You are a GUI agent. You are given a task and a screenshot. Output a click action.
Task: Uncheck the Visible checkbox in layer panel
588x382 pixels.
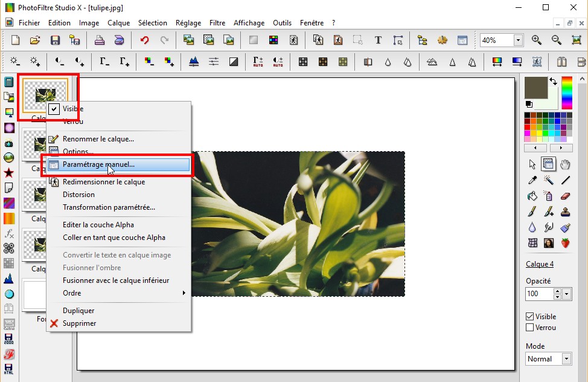(x=530, y=317)
